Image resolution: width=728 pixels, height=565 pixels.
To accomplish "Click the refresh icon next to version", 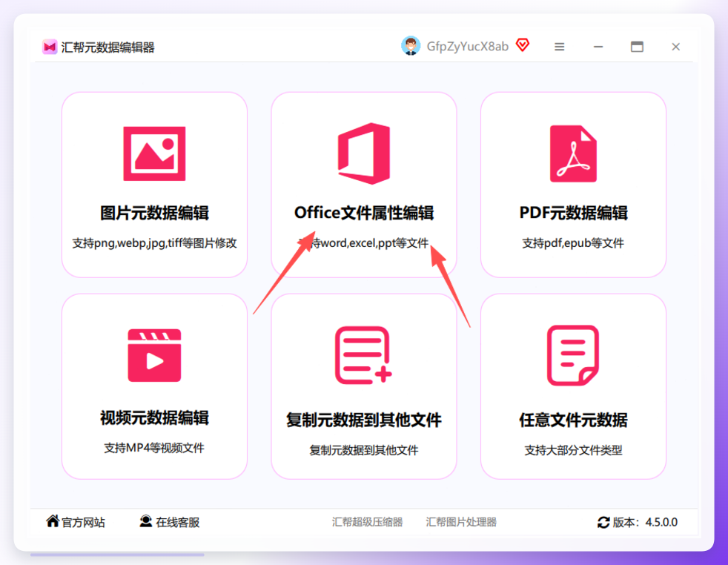I will click(603, 522).
